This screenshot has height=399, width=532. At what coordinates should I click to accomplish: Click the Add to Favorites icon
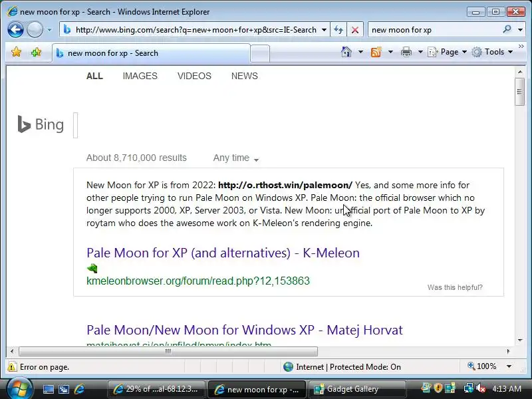36,53
